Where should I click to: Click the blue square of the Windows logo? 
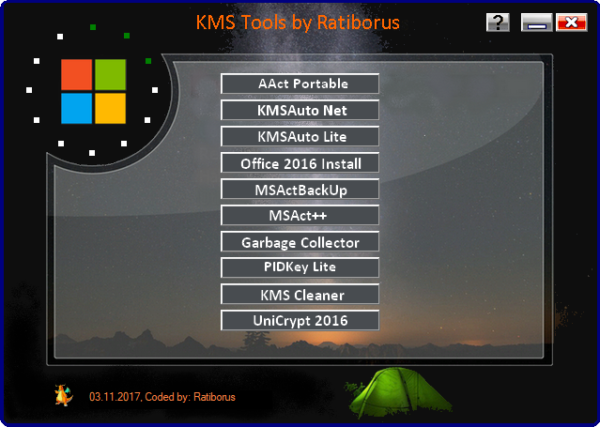click(x=76, y=108)
